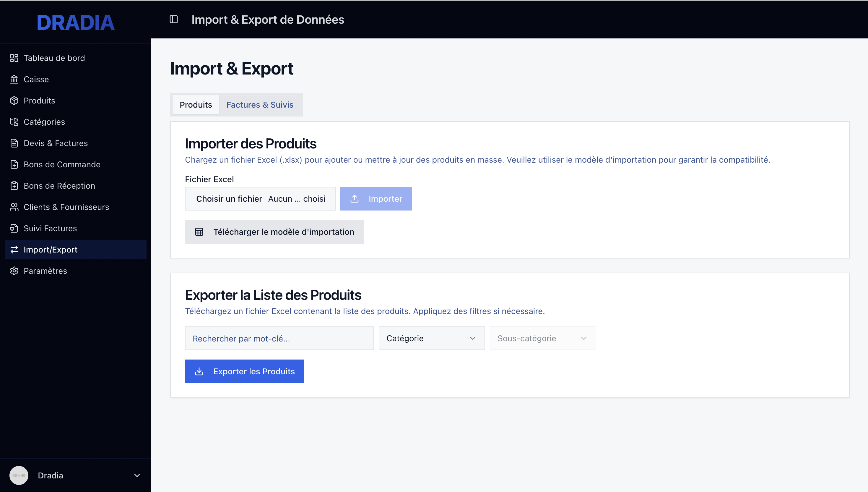The width and height of the screenshot is (868, 492).
Task: Switch to the Factures & Suivis tab
Action: pos(260,104)
